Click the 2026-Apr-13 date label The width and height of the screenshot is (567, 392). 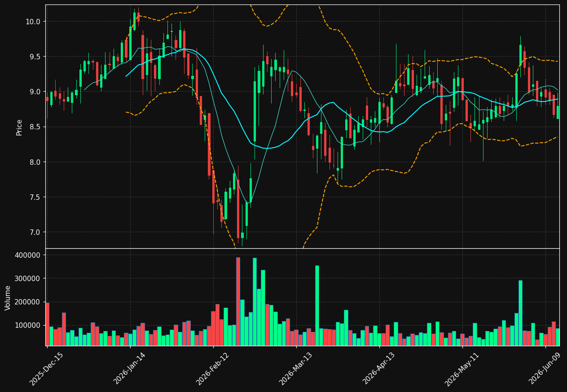coord(378,369)
